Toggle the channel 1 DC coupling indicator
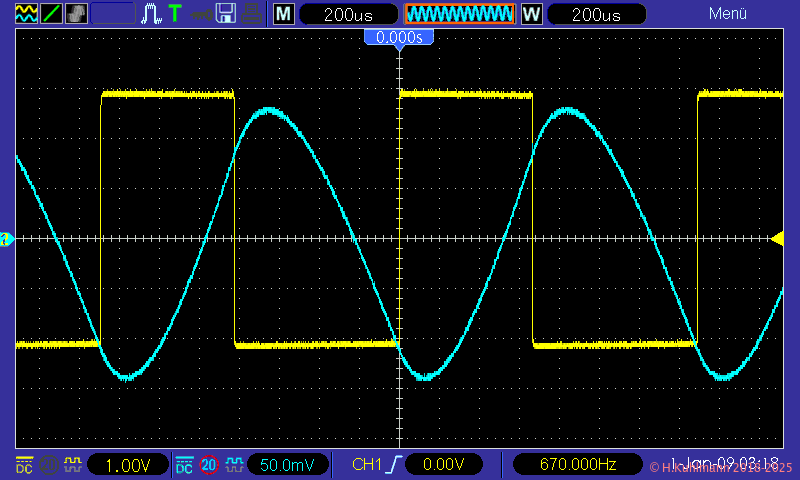Viewport: 800px width, 480px height. pyautogui.click(x=23, y=465)
